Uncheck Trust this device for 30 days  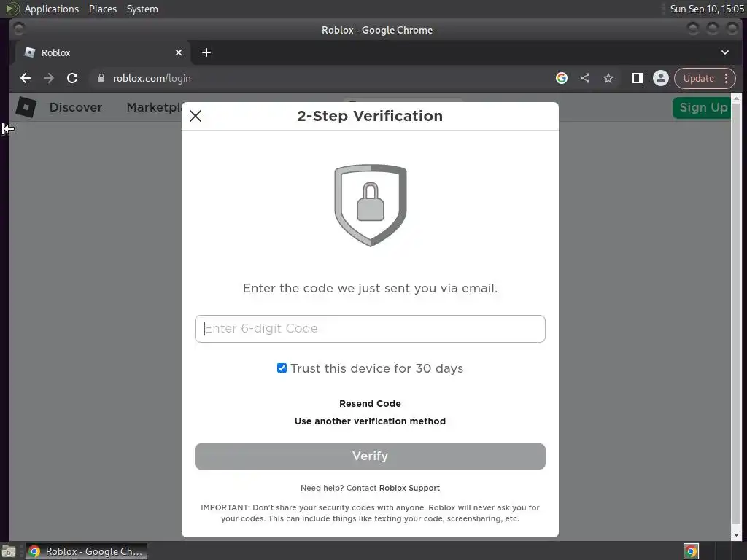282,367
